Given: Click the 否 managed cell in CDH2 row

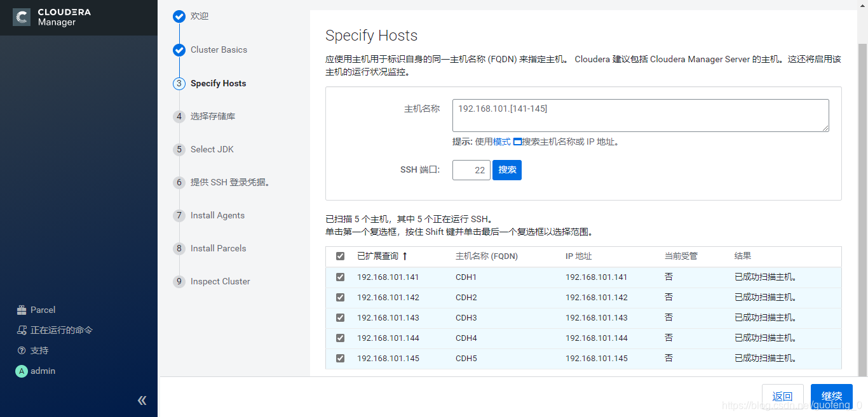Looking at the screenshot, I should 668,297.
